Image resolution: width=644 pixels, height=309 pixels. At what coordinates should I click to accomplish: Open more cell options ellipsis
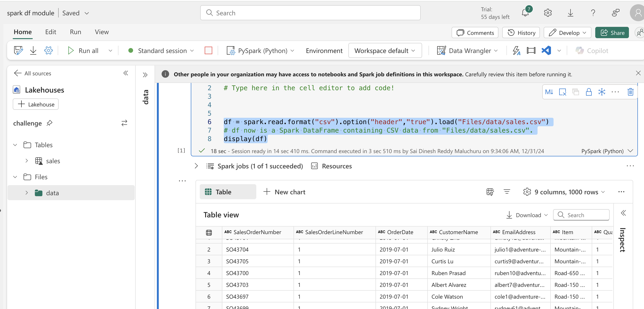615,92
